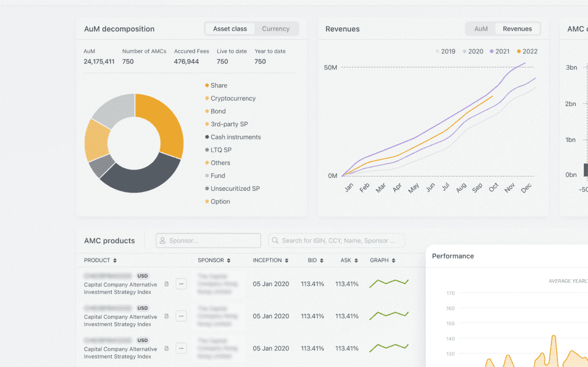Open the document icon in the first product row

click(x=167, y=284)
